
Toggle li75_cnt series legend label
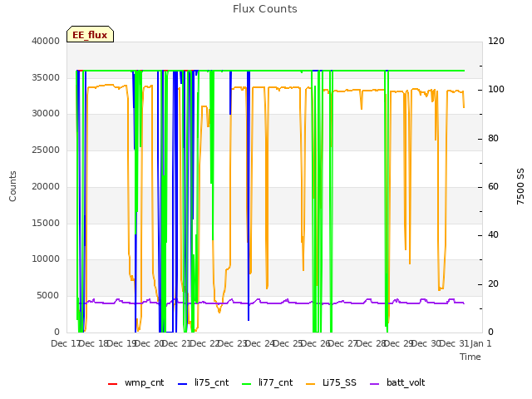pos(212,382)
